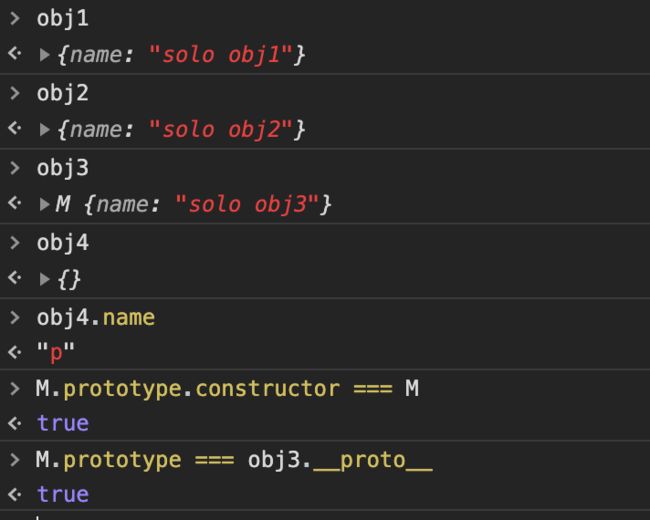This screenshot has width=650, height=520.
Task: Click the input chevron beside obj3
Action: 15,168
